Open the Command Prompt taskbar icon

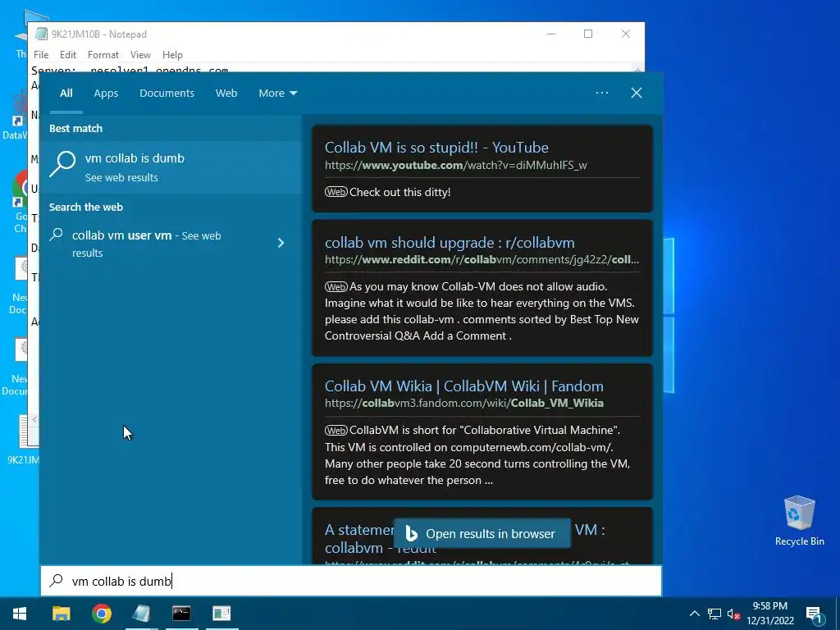click(x=181, y=614)
